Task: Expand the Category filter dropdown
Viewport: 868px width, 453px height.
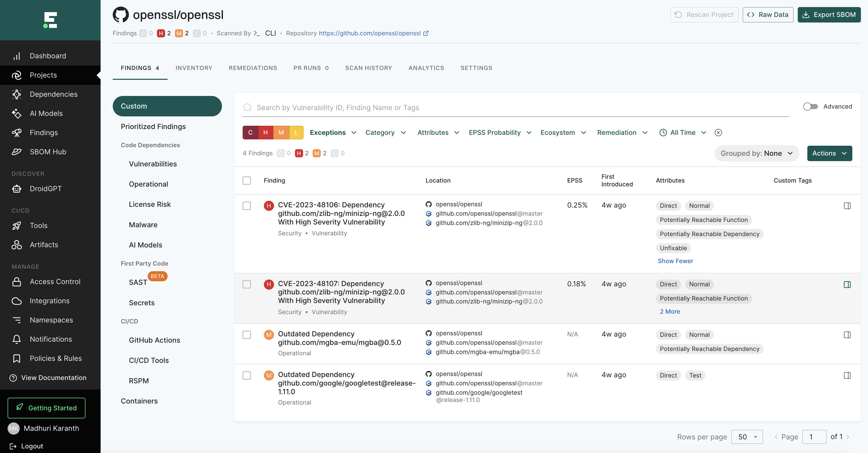Action: click(x=385, y=133)
